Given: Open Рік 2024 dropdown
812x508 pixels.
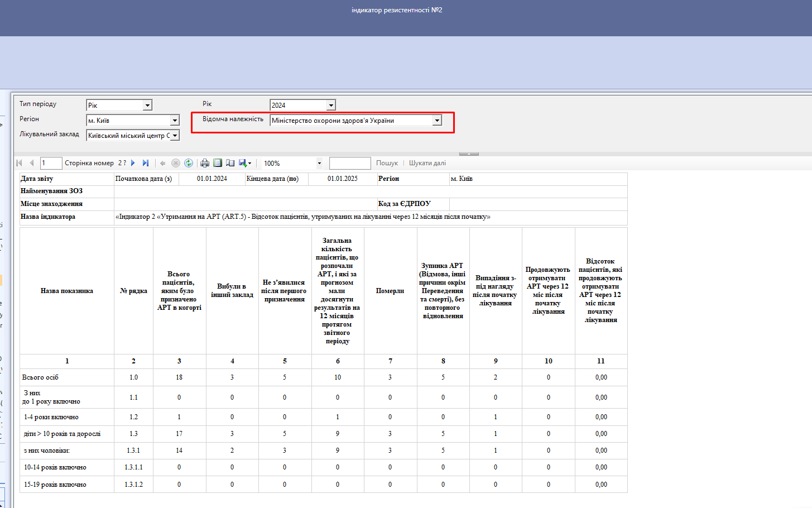Looking at the screenshot, I should [331, 106].
